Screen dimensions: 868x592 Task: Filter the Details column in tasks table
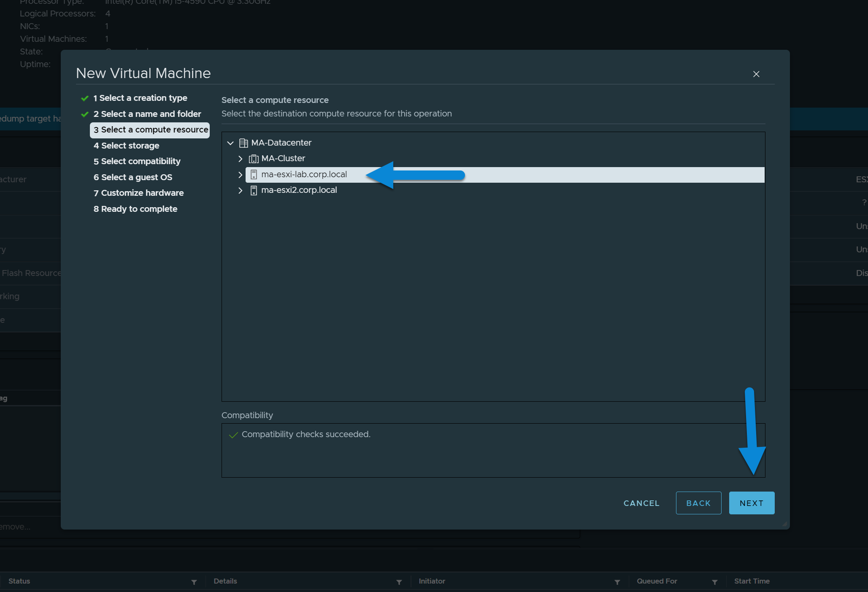[x=399, y=582]
